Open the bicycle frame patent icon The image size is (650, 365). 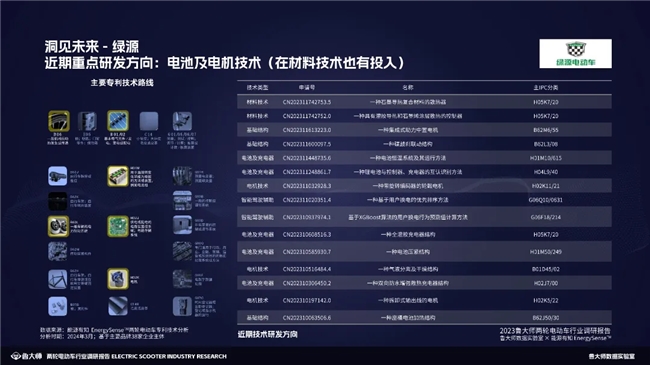point(58,279)
